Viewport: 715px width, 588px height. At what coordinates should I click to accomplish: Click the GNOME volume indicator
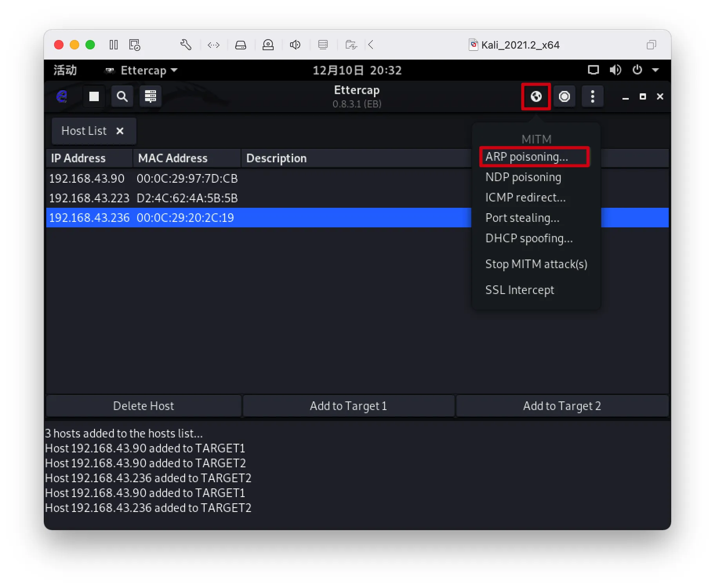click(x=615, y=70)
